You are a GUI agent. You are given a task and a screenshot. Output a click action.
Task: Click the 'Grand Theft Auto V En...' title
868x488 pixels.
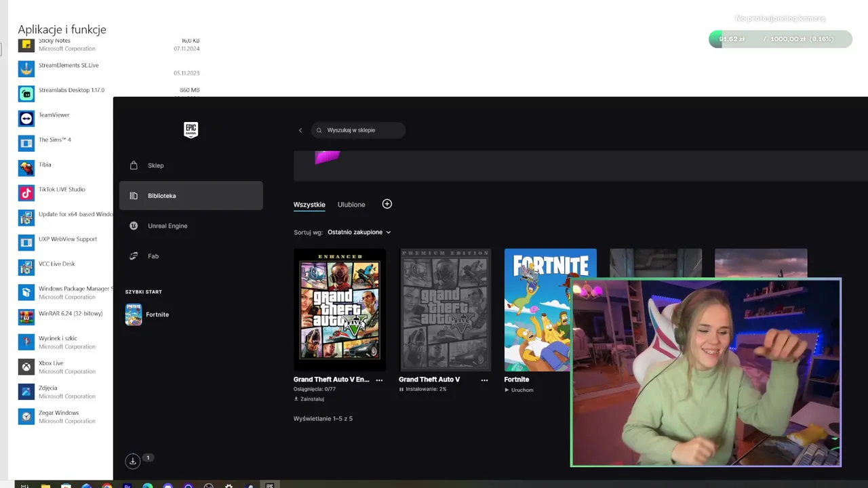click(x=332, y=380)
